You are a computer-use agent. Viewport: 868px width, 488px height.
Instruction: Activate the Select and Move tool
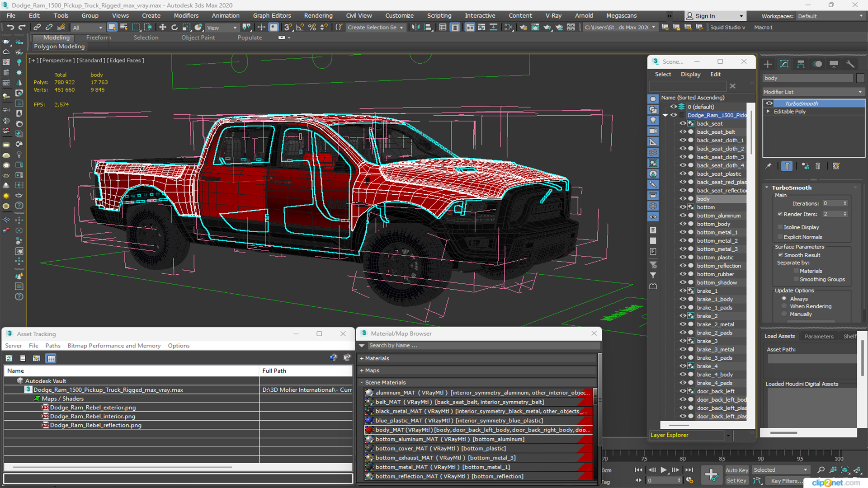point(163,28)
